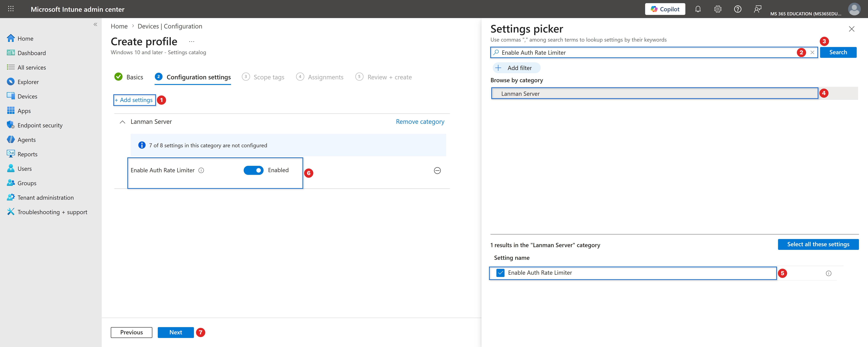Viewport: 868px width, 347px height.
Task: Collapse the Lanman Server category chevron
Action: tap(123, 122)
